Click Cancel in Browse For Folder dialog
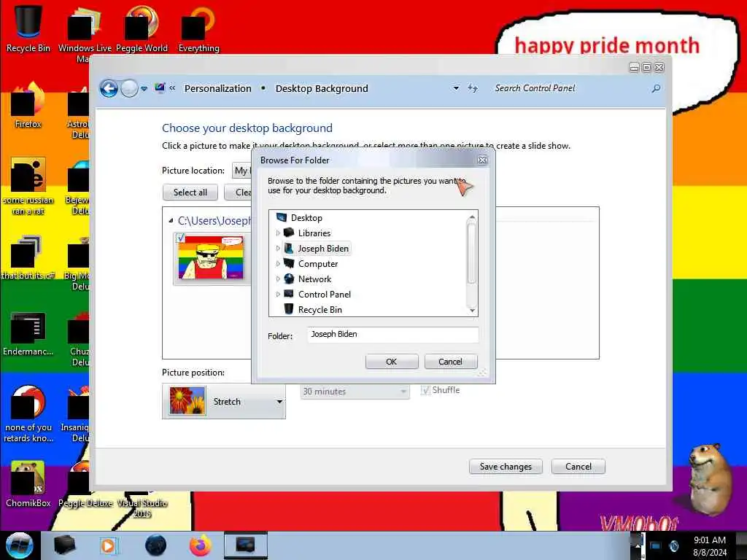747x560 pixels. pyautogui.click(x=450, y=362)
